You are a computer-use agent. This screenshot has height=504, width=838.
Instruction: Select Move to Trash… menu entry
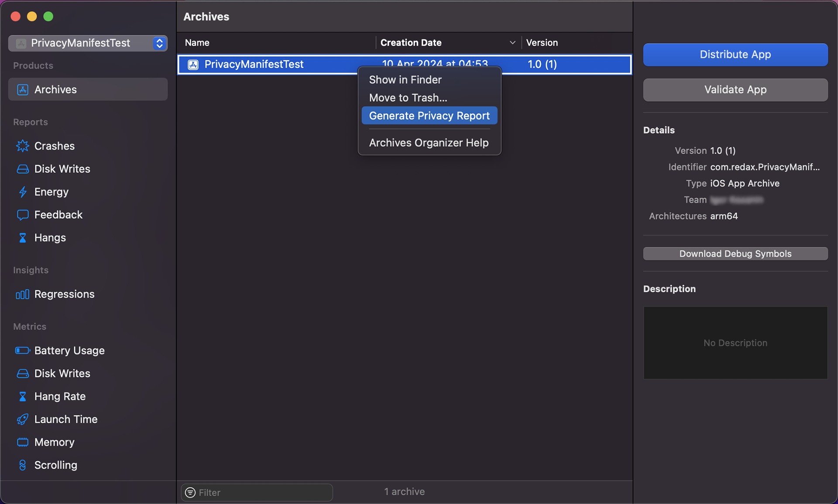[429, 98]
